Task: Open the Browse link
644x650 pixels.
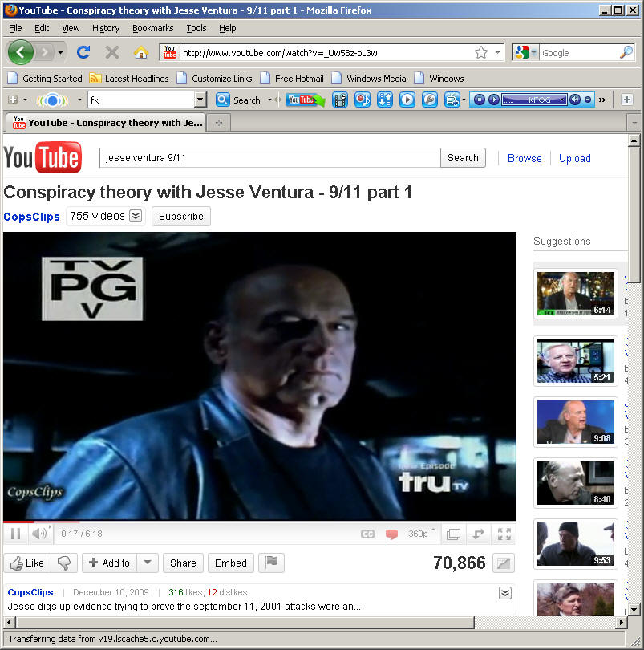Action: 525,158
